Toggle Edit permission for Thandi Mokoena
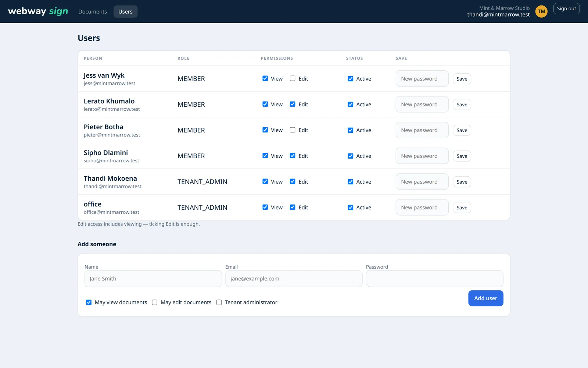588x368 pixels. pos(293,181)
